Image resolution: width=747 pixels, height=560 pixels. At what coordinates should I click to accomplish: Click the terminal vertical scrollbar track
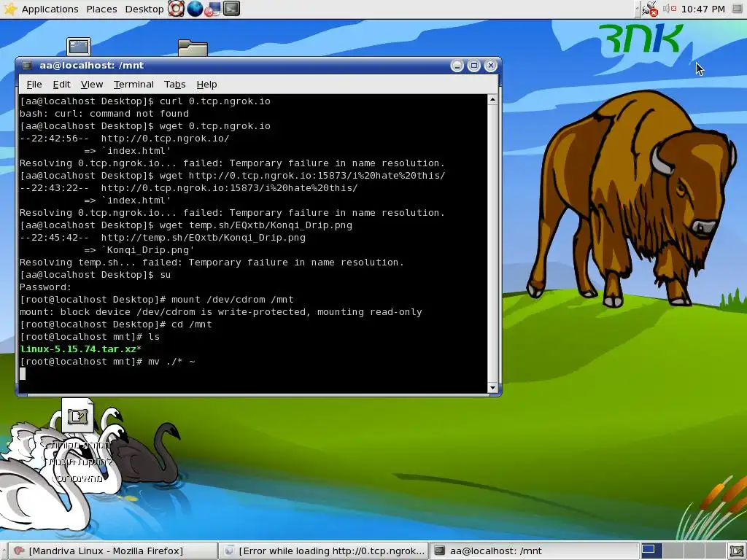tap(492, 244)
